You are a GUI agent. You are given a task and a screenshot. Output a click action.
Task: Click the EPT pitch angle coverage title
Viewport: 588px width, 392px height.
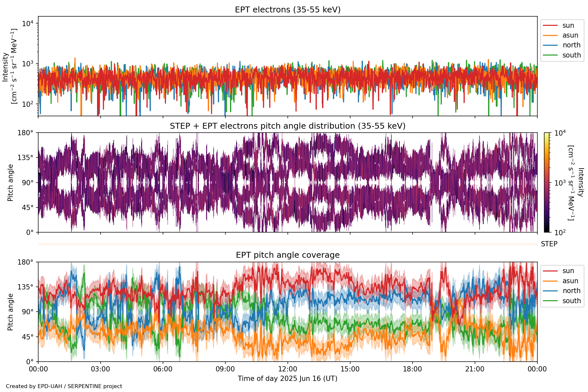point(287,255)
